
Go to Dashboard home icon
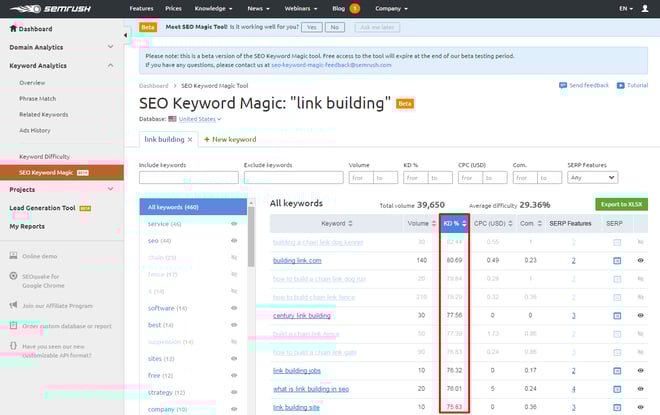point(13,28)
